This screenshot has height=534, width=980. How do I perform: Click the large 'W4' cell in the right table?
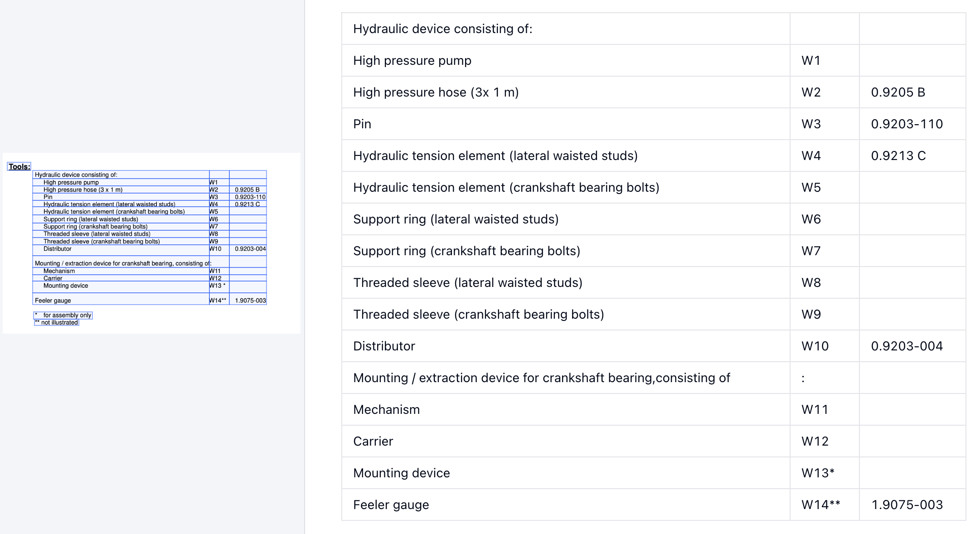[811, 155]
